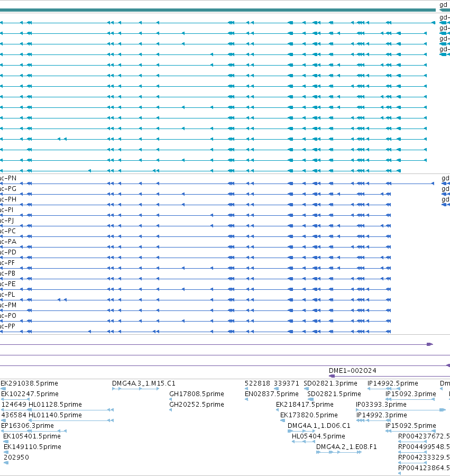Image resolution: width=450 pixels, height=476 pixels.
Task: Select the DME1-002024 feature label
Action: point(353,371)
